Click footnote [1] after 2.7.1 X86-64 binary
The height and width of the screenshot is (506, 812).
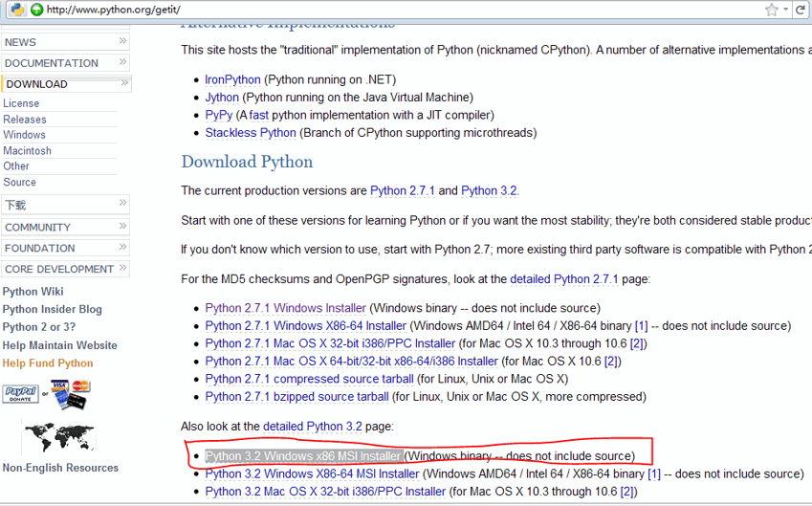(641, 326)
